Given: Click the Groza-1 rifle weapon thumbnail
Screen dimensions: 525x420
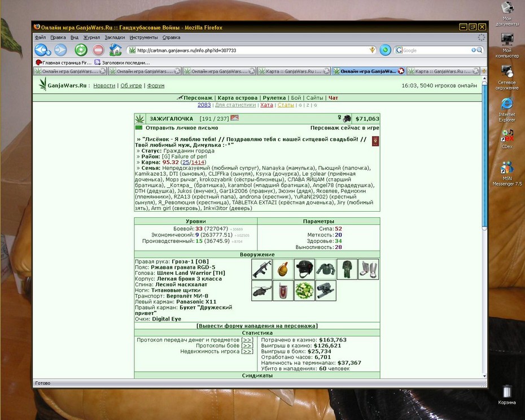Looking at the screenshot, I should 261,269.
